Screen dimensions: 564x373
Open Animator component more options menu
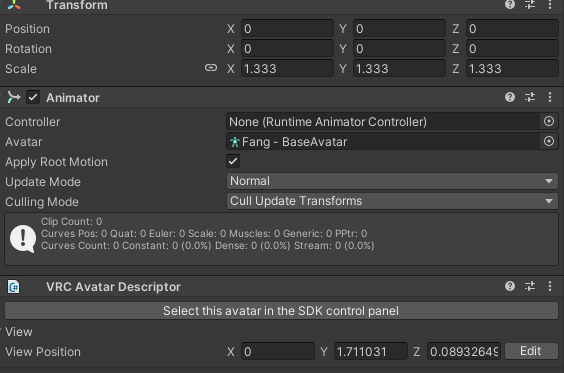pos(550,97)
